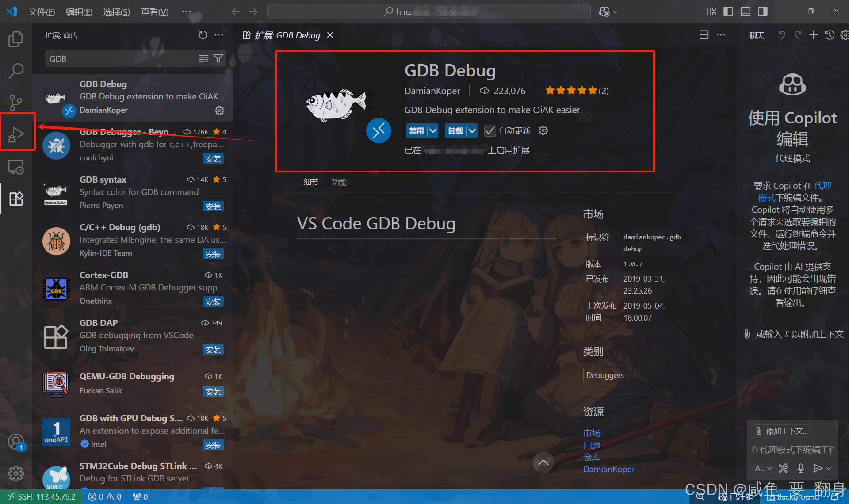Send the chat message arrow

[x=818, y=468]
